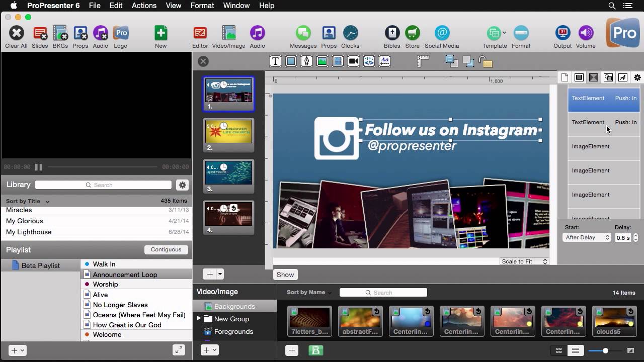
Task: Insert an image with the Image tool
Action: coord(322,61)
